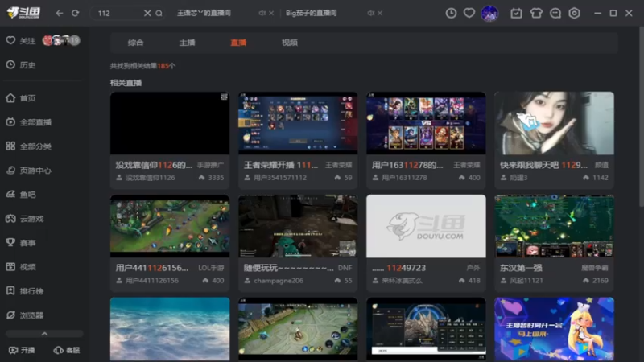The width and height of the screenshot is (644, 362).
Task: Open followed list heart icon in top bar
Action: [x=469, y=13]
